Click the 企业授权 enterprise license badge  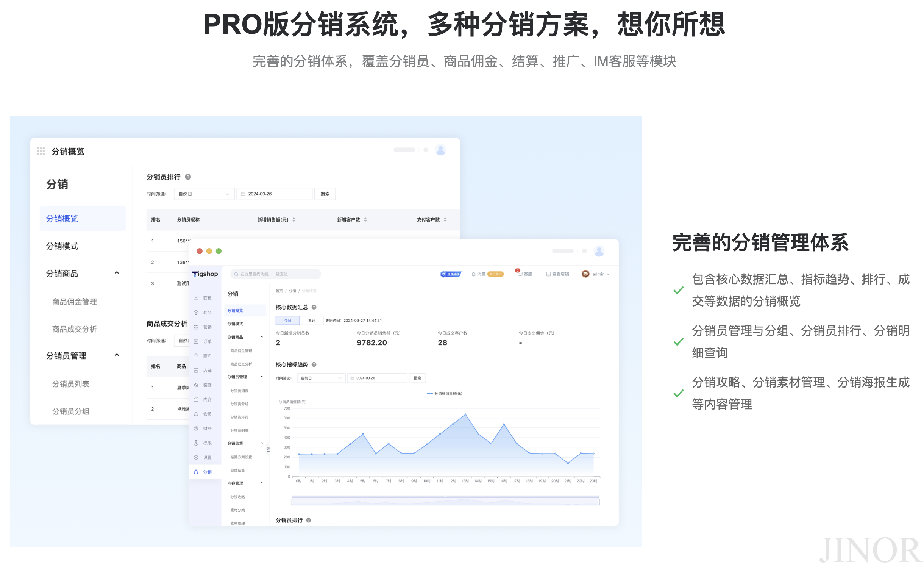click(451, 274)
